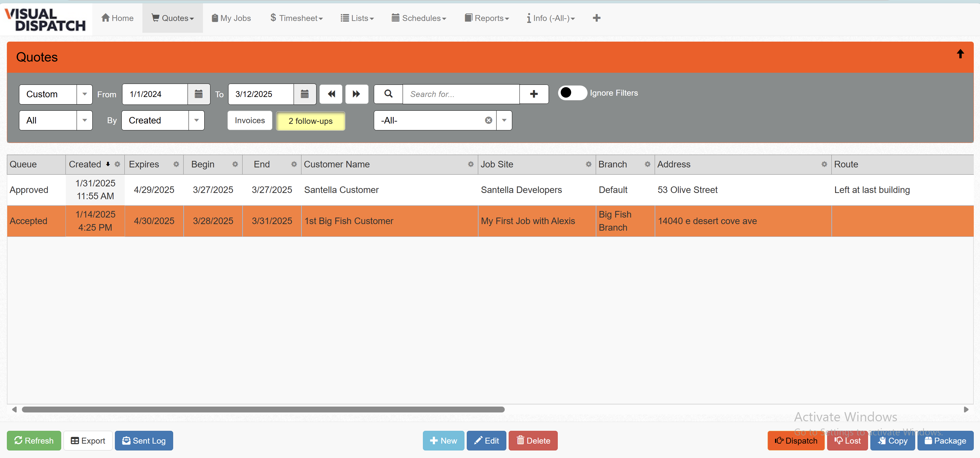Open the Quotes menu
Image resolution: width=980 pixels, height=458 pixels.
pos(173,18)
